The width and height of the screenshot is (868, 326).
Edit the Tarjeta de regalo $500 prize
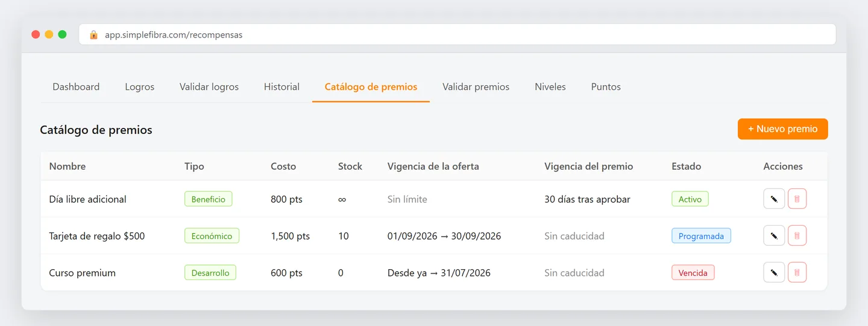774,235
